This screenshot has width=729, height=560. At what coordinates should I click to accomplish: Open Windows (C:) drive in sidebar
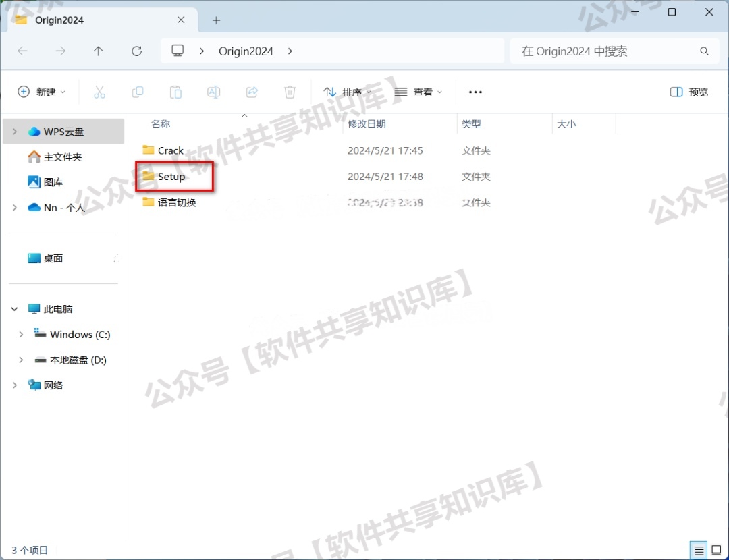(80, 335)
